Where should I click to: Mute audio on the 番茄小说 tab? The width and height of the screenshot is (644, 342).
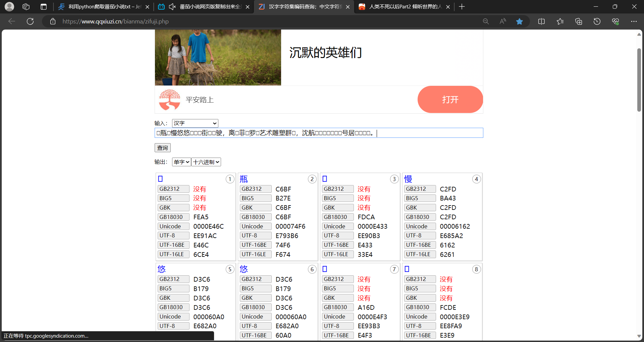point(172,7)
